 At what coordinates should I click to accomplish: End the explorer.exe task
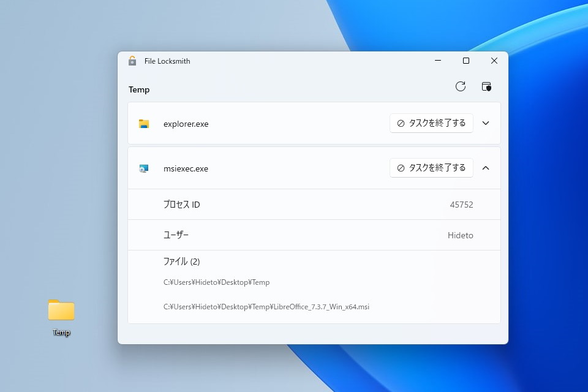pos(431,123)
